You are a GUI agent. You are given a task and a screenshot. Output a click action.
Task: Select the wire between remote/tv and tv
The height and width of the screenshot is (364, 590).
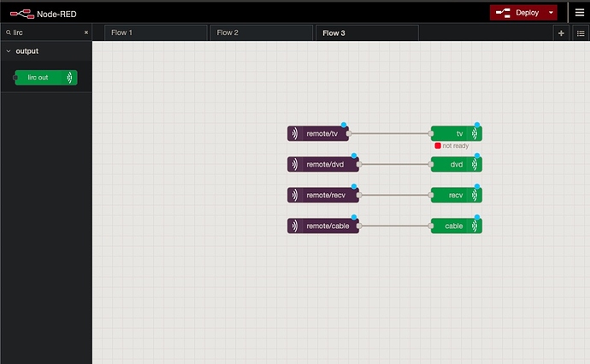(x=390, y=133)
